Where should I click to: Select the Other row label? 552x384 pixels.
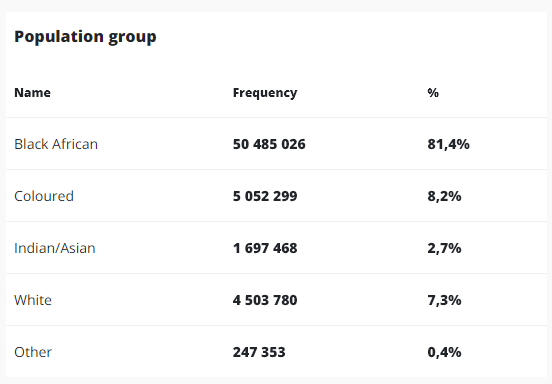click(x=33, y=352)
